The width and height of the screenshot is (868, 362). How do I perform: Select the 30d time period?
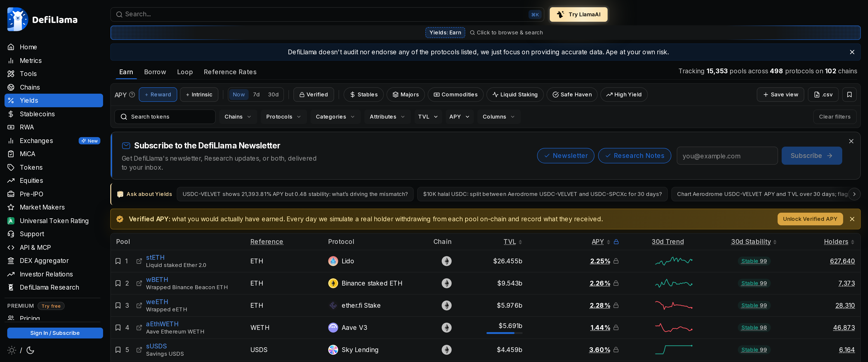273,95
